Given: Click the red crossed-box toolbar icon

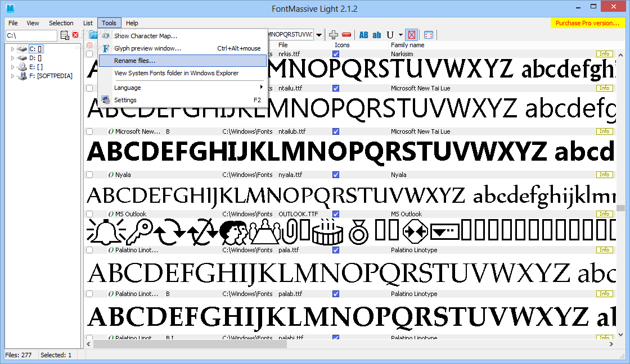Looking at the screenshot, I should point(412,35).
